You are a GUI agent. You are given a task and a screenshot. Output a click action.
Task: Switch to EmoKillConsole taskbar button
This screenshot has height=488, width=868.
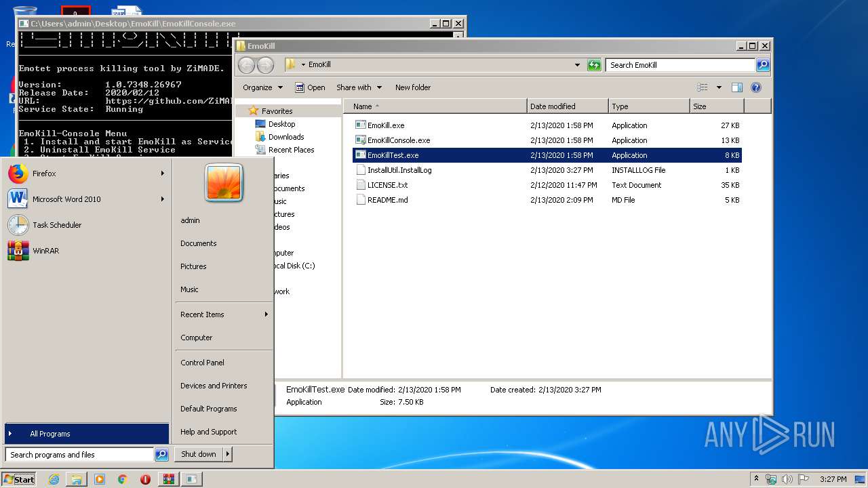pos(192,479)
